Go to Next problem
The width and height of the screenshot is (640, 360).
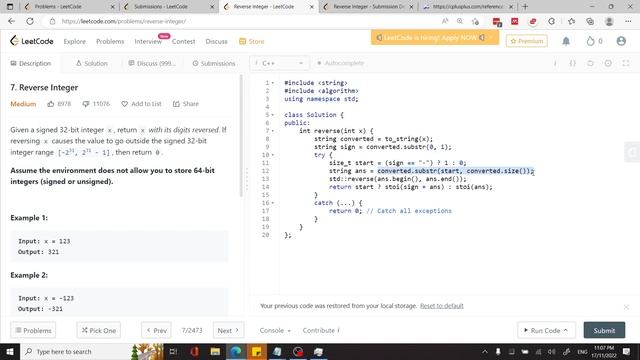pyautogui.click(x=228, y=330)
